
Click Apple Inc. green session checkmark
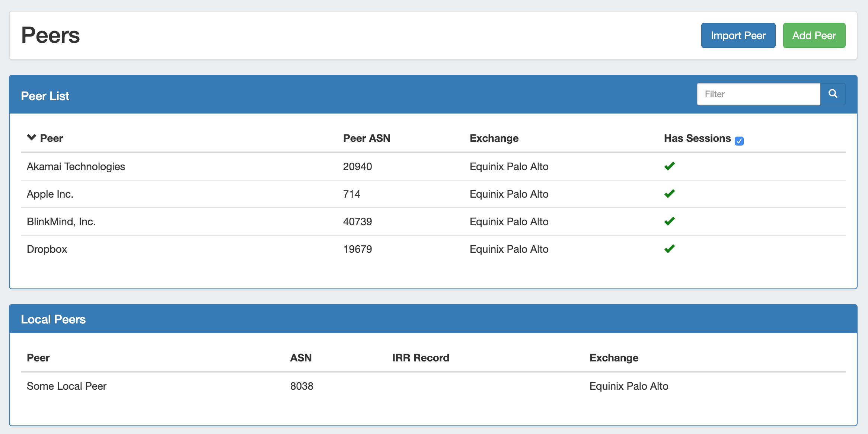[x=669, y=194]
